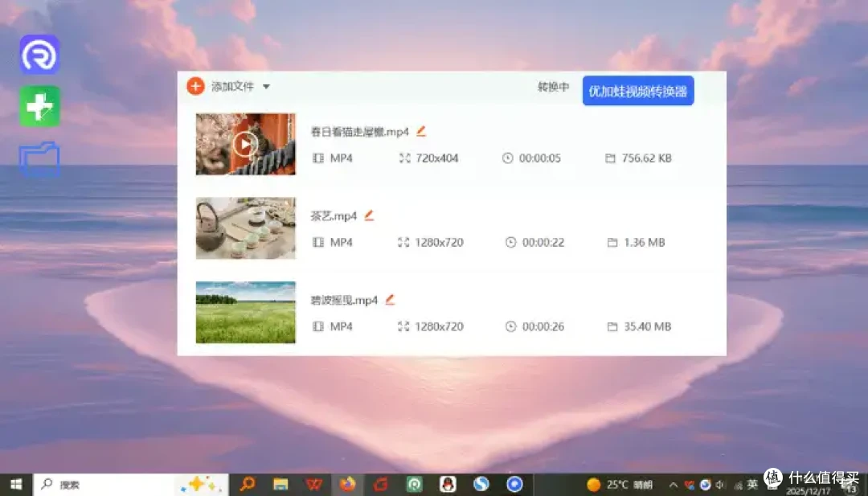Select file name 茶艺.mp4

[x=334, y=216]
